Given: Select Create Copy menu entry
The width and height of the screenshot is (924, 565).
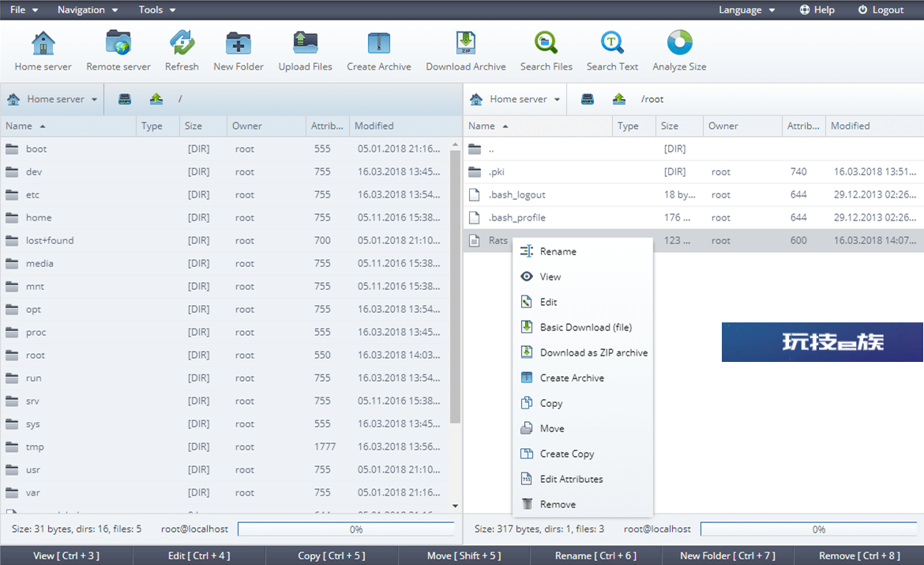Looking at the screenshot, I should 583,454.
